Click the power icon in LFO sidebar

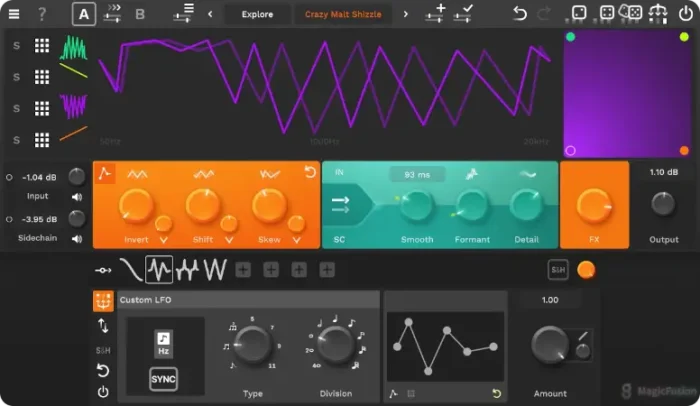[103, 392]
